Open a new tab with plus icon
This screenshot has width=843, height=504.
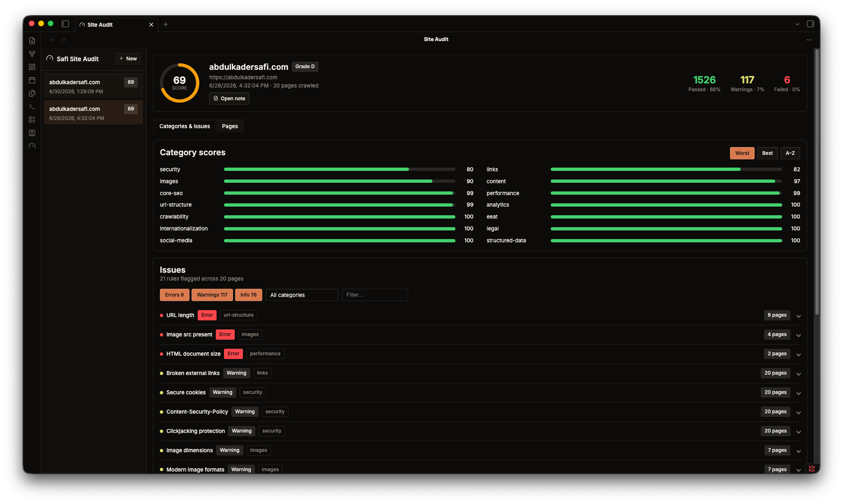[x=166, y=24]
